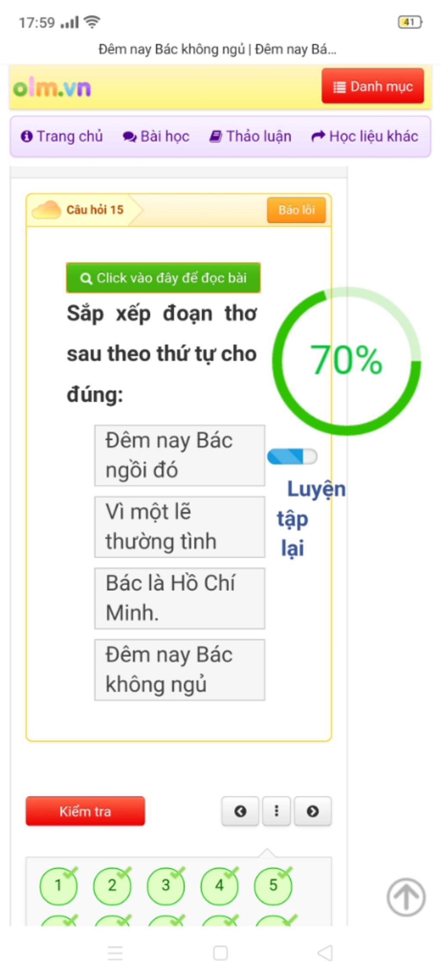Click the Báo lỗi button
This screenshot has width=441, height=980.
(296, 210)
